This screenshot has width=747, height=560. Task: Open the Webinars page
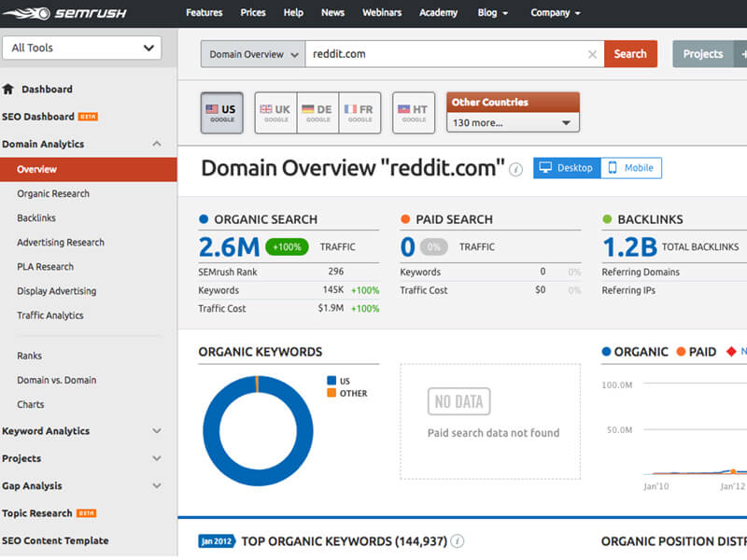click(x=382, y=13)
